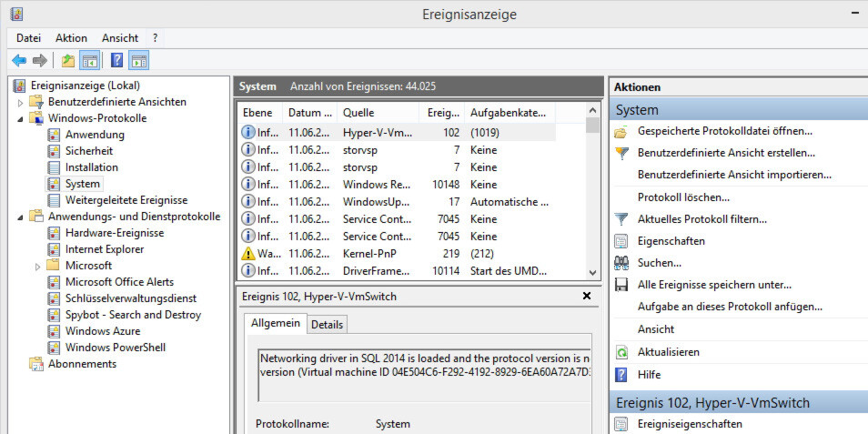Toggle the console tree pane toolbar icon
Viewport: 868px width, 434px height.
[89, 60]
